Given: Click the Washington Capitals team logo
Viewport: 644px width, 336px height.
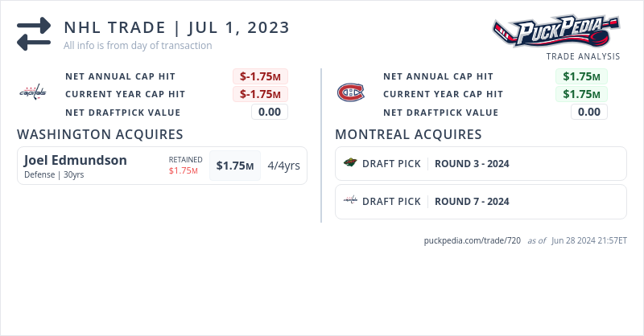Looking at the screenshot, I should pyautogui.click(x=34, y=92).
